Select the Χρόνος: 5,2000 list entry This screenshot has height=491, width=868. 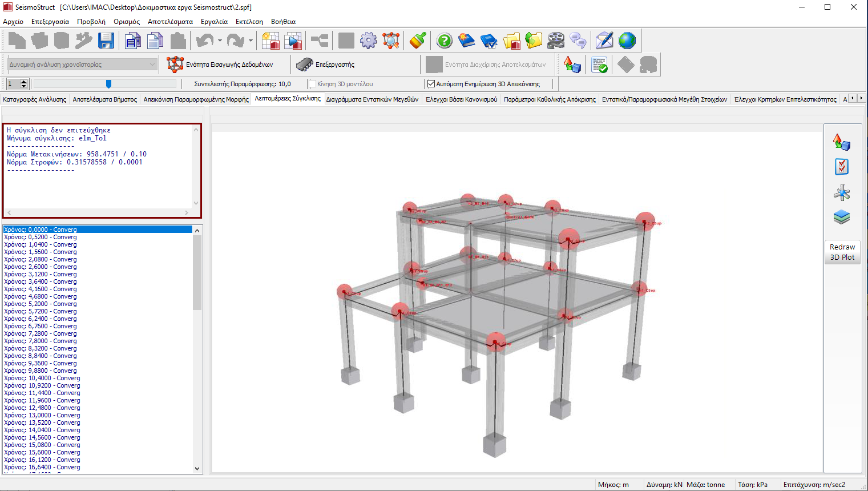[x=40, y=304]
